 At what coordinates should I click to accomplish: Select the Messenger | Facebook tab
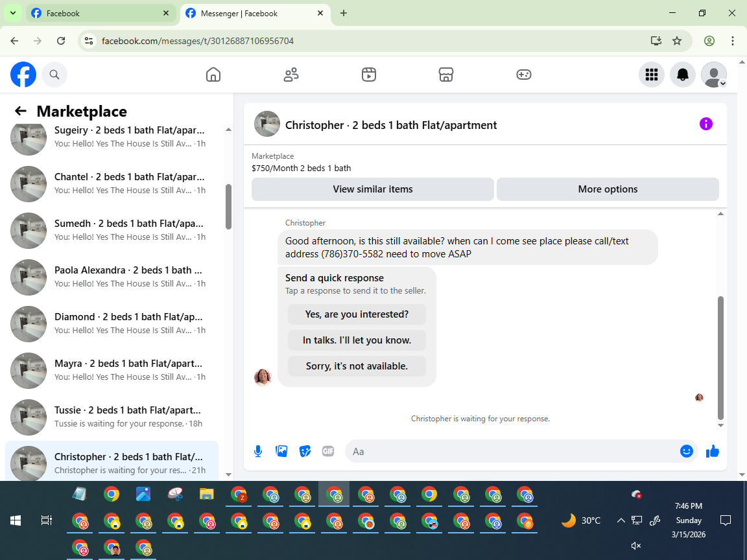(254, 14)
